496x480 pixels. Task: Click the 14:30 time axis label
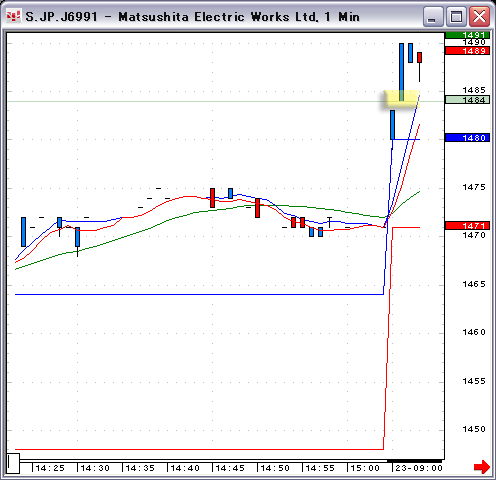tap(95, 468)
